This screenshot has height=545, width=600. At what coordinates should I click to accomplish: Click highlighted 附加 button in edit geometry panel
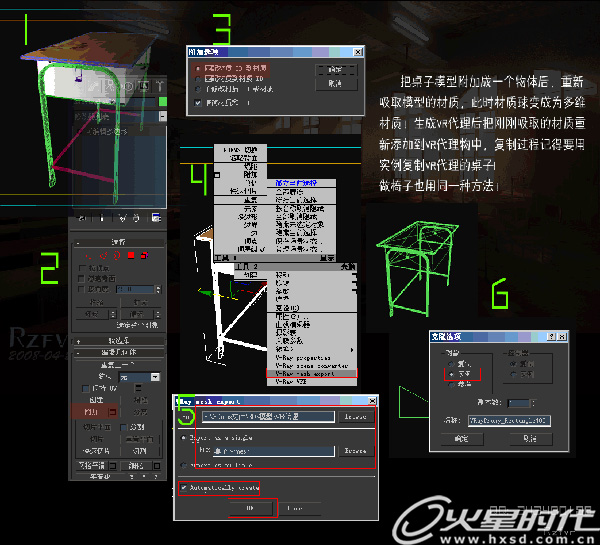coord(90,412)
